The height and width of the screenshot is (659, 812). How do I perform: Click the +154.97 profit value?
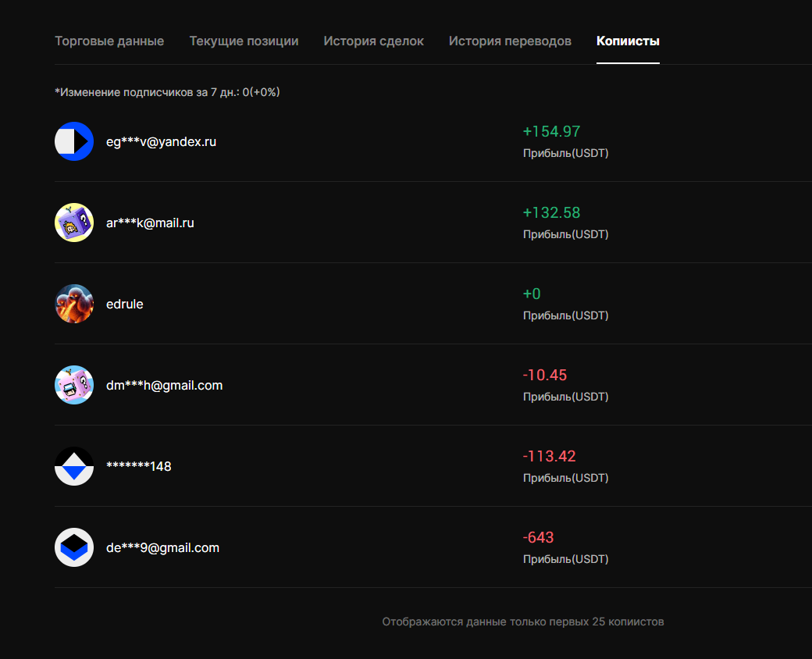(x=551, y=132)
